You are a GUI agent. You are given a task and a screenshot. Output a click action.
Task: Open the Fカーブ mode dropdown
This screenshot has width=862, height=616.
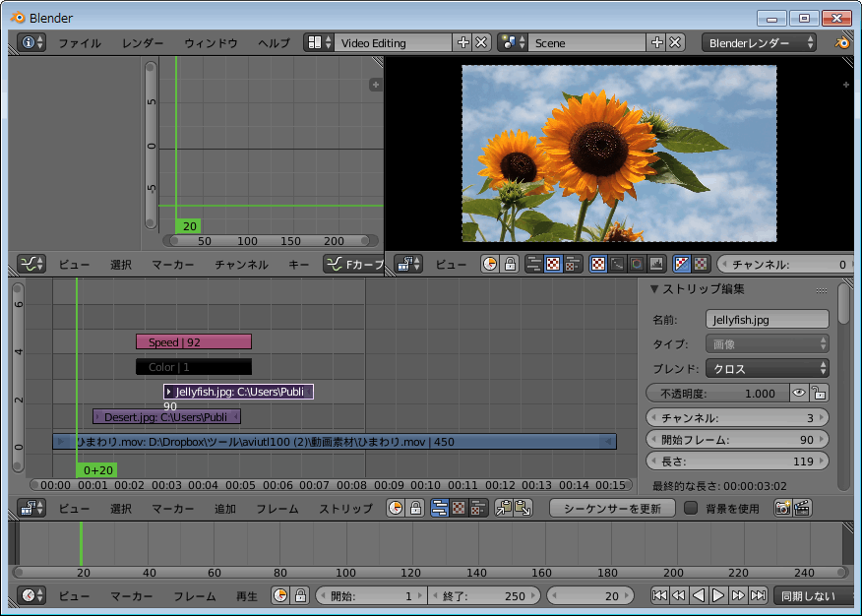tap(353, 265)
